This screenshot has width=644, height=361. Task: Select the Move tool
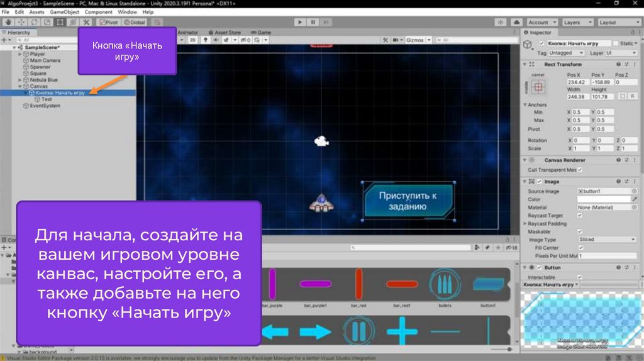point(21,22)
